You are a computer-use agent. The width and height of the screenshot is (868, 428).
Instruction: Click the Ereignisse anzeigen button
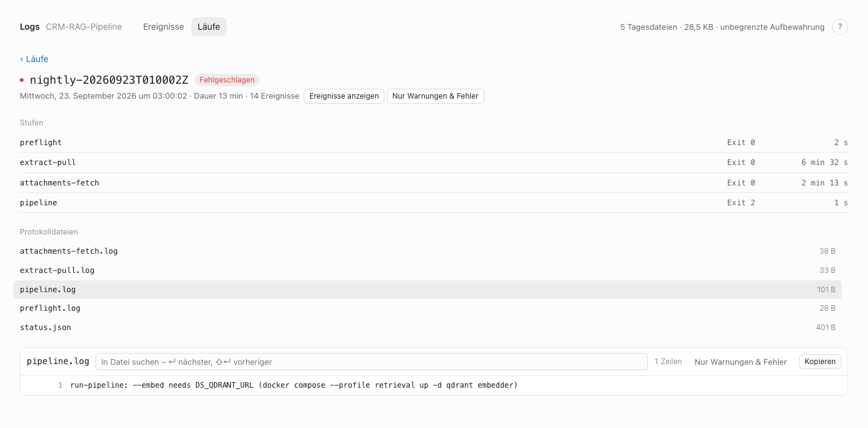tap(344, 96)
